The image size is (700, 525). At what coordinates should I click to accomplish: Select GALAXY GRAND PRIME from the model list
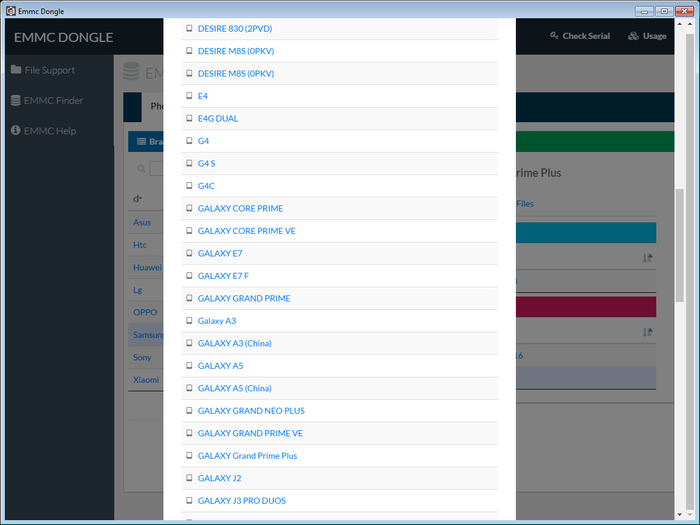click(244, 298)
